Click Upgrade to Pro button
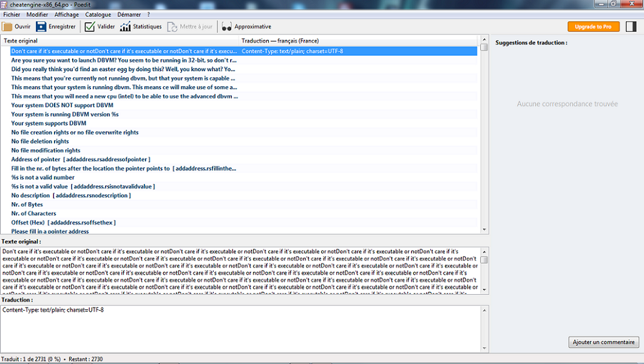Image resolution: width=644 pixels, height=364 pixels. (x=593, y=27)
